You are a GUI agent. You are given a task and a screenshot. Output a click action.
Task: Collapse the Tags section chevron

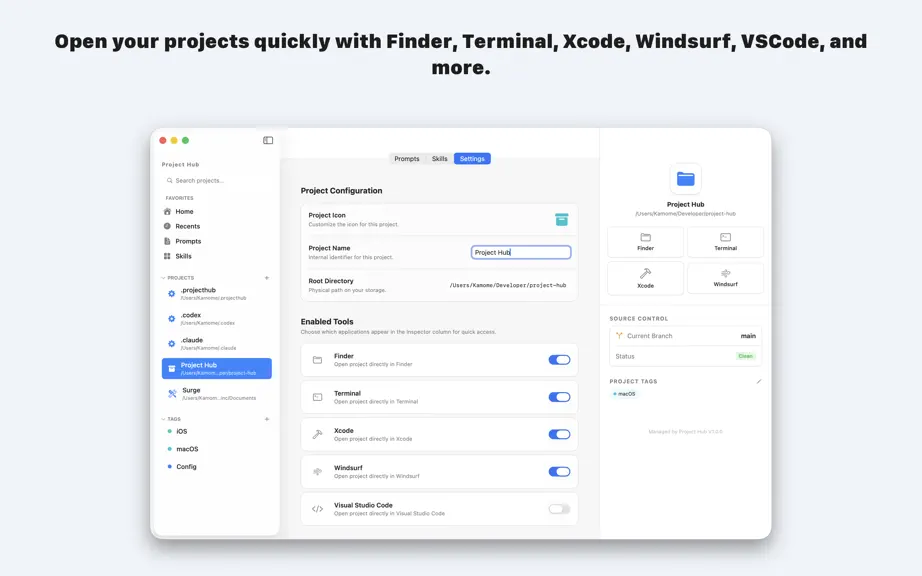click(x=163, y=419)
